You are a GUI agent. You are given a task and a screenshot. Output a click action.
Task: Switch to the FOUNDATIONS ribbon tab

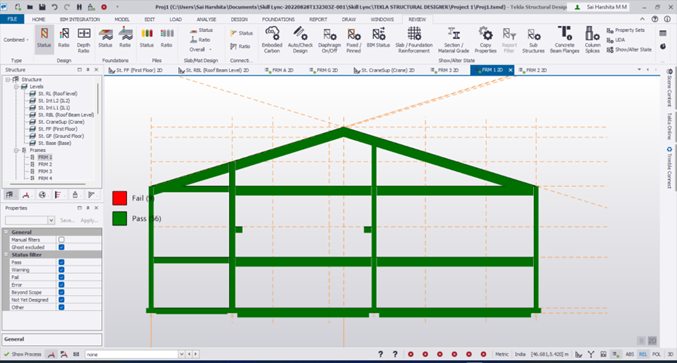point(278,19)
